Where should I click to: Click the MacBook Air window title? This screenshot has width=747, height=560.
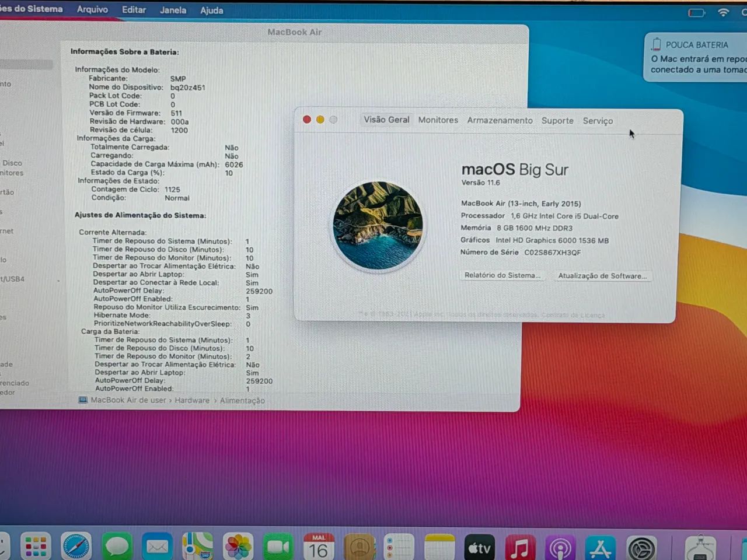tap(294, 32)
